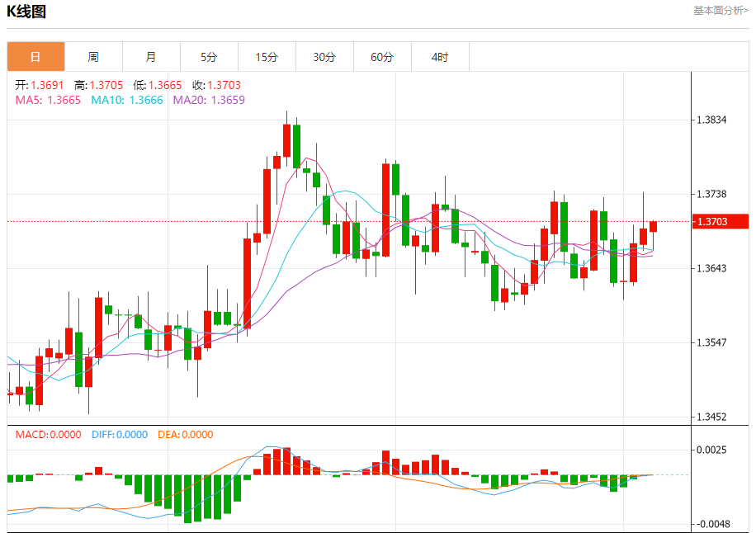Click the MACD:0.0000 label

pyautogui.click(x=48, y=435)
